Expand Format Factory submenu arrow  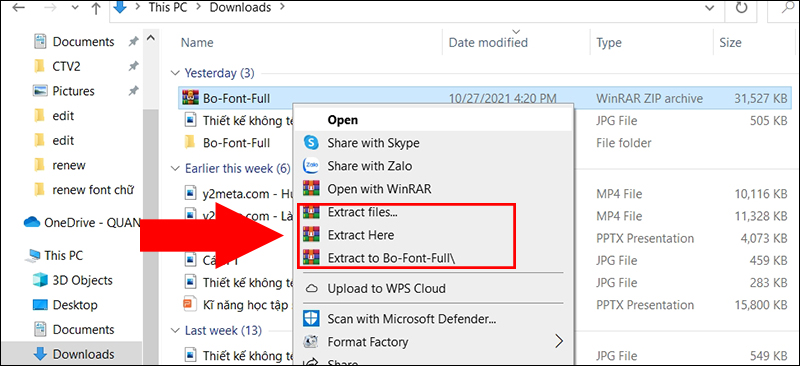pyautogui.click(x=559, y=341)
